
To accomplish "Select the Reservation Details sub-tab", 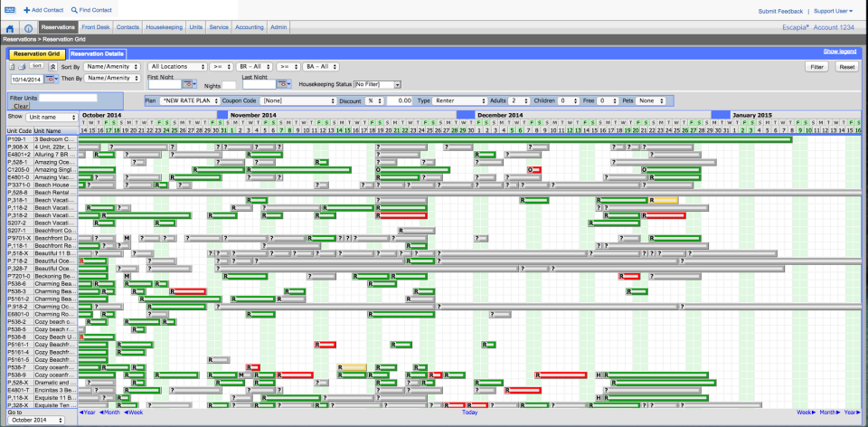I will pyautogui.click(x=98, y=54).
